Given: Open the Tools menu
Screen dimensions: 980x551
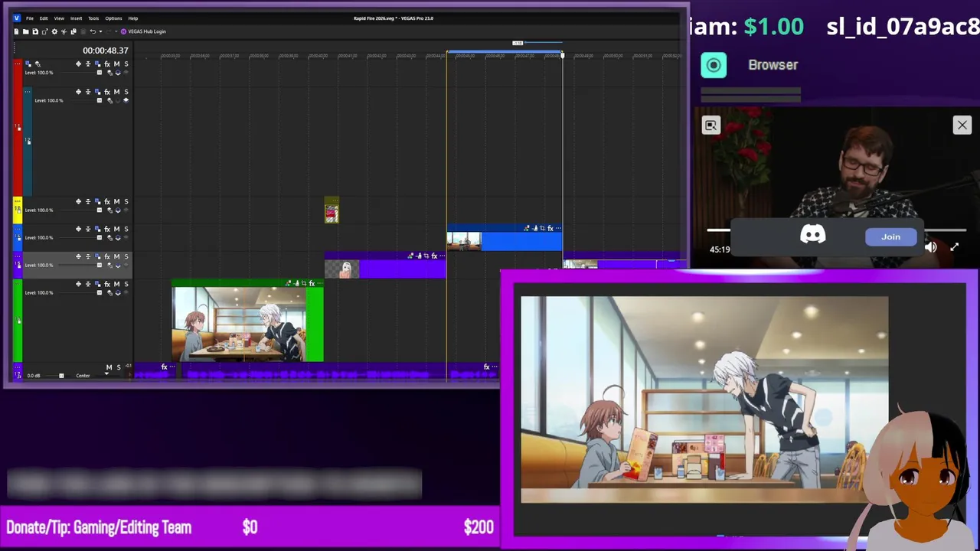Looking at the screenshot, I should tap(93, 18).
